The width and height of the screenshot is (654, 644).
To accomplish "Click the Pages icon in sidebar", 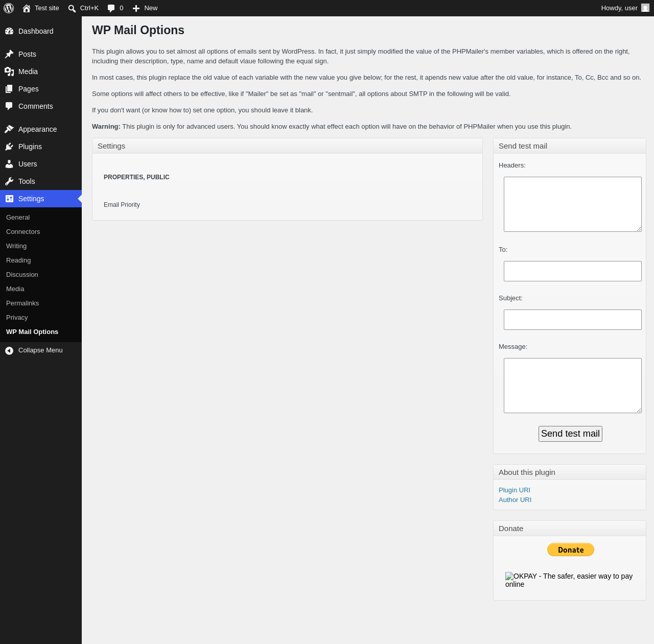I will tap(9, 89).
